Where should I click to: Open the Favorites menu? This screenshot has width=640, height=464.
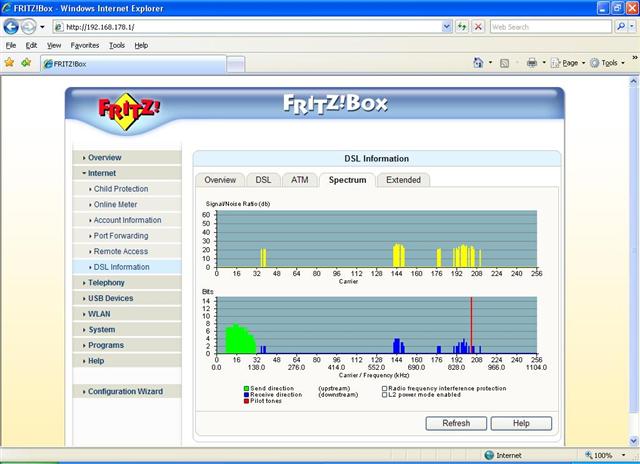84,45
